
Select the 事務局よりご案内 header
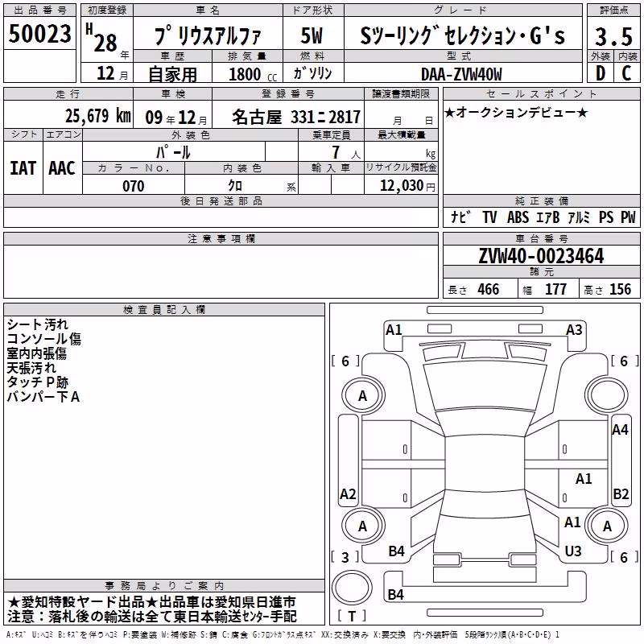[x=164, y=586]
